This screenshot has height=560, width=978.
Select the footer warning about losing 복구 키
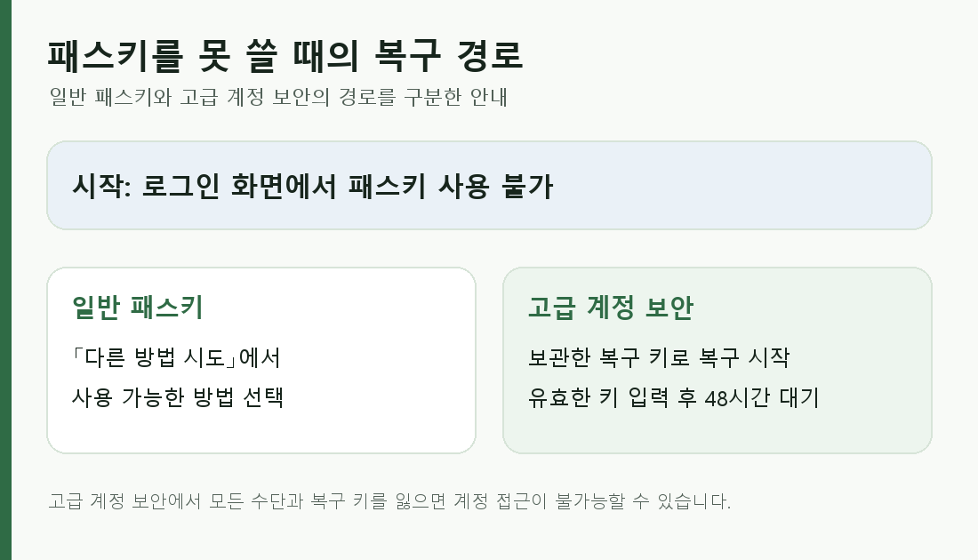pyautogui.click(x=389, y=500)
